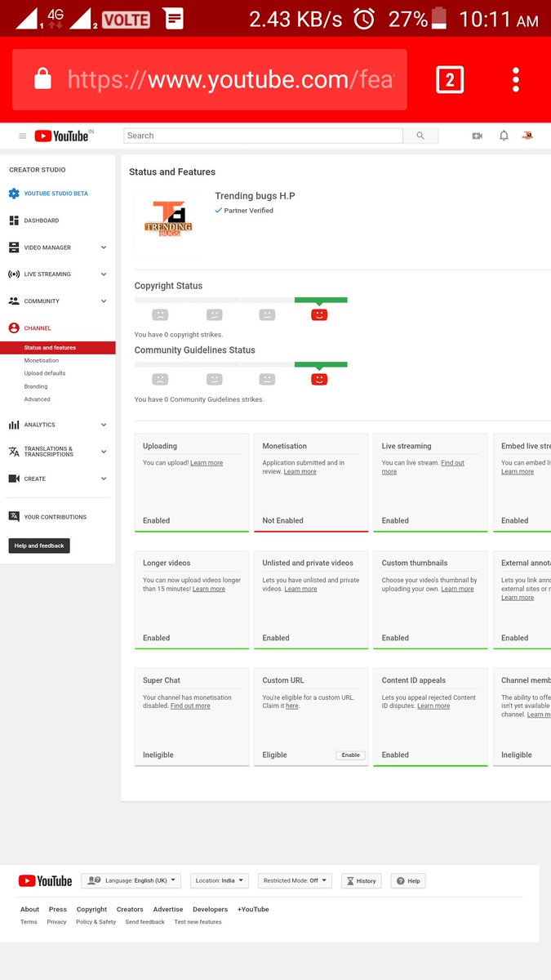Image resolution: width=551 pixels, height=980 pixels.
Task: Open the notifications bell
Action: [504, 136]
